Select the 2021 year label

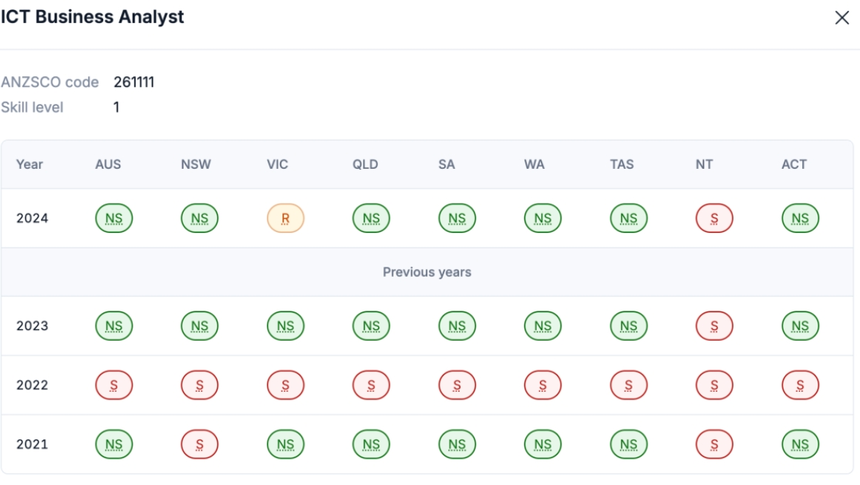(x=32, y=444)
